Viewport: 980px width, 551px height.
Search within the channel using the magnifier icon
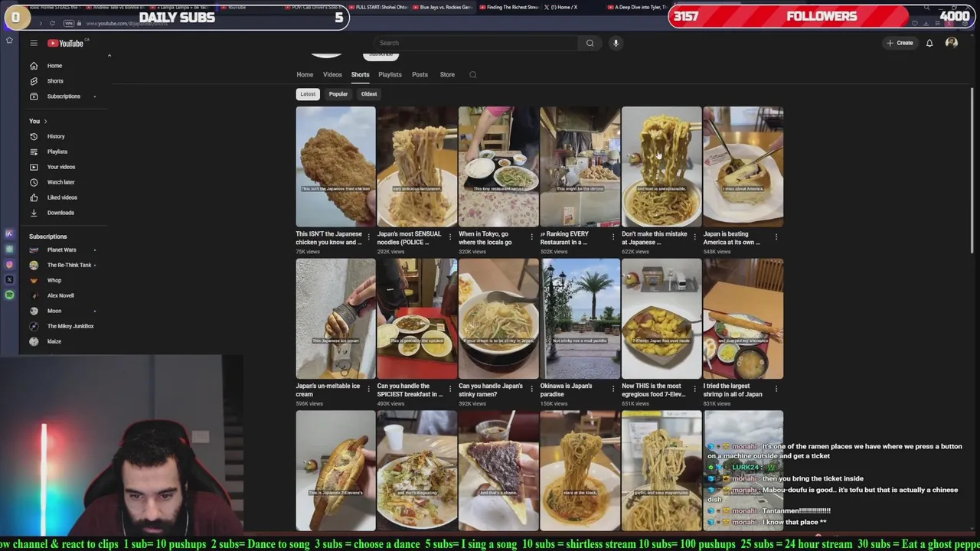point(472,75)
